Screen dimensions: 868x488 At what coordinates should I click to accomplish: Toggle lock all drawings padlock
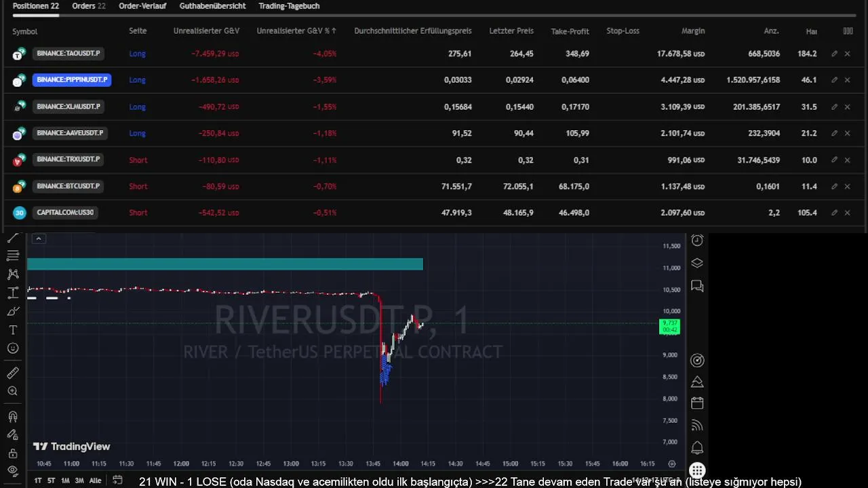coord(13,453)
